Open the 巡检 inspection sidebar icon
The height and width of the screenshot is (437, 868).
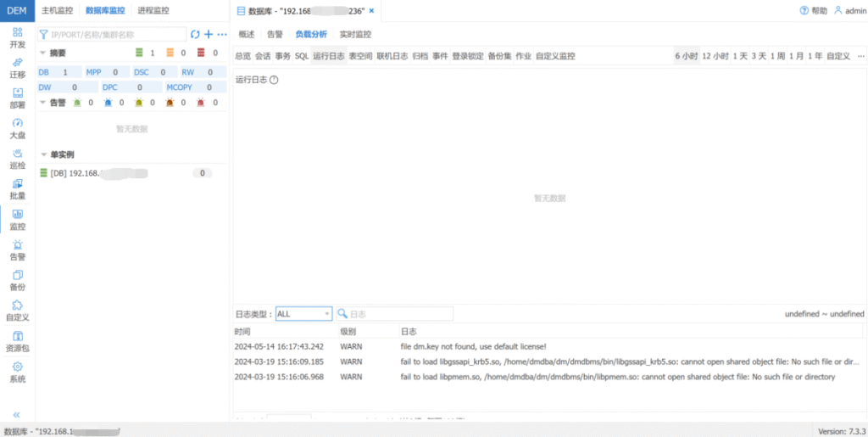pos(17,154)
